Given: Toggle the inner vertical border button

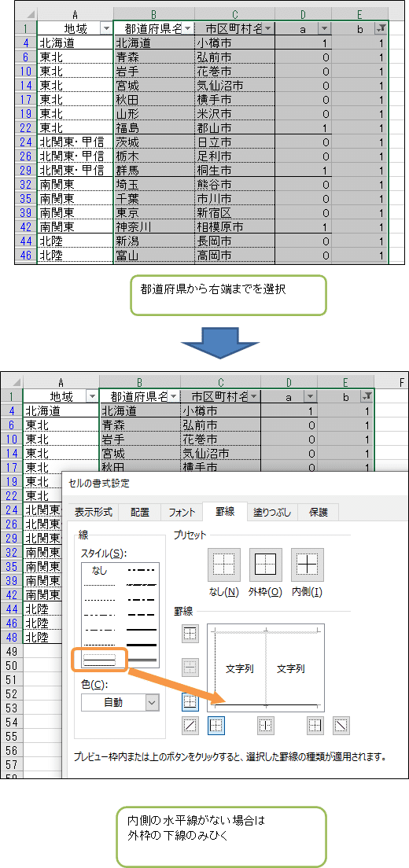Looking at the screenshot, I should pyautogui.click(x=266, y=725).
